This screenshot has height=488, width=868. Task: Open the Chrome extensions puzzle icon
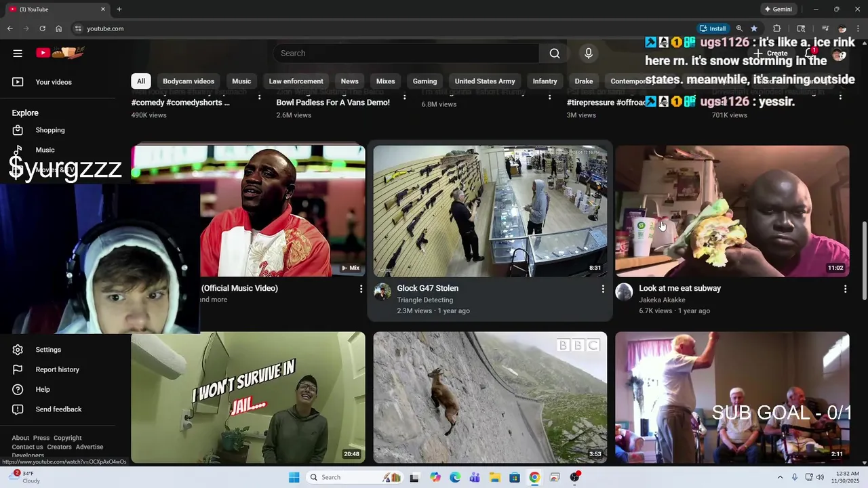point(777,28)
